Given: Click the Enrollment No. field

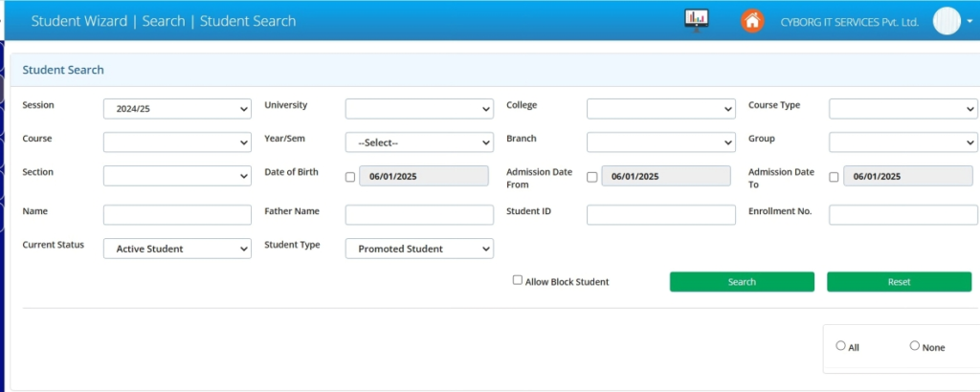Looking at the screenshot, I should [x=902, y=215].
